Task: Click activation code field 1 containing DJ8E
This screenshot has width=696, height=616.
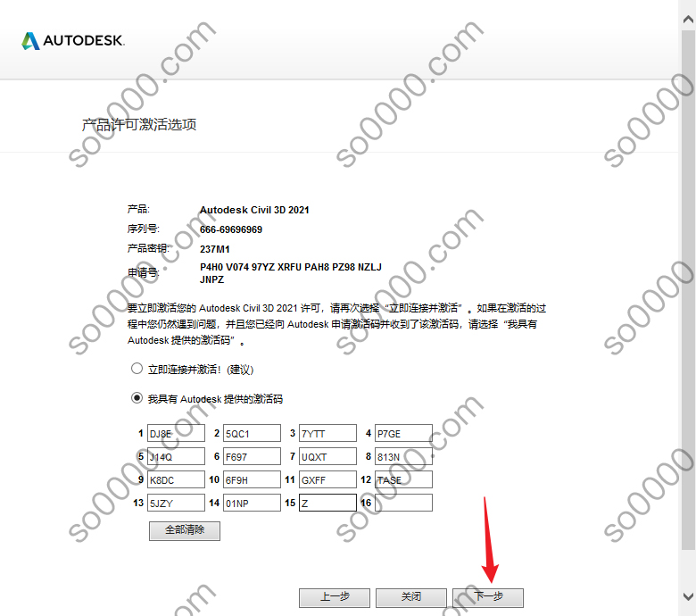Action: click(x=176, y=433)
